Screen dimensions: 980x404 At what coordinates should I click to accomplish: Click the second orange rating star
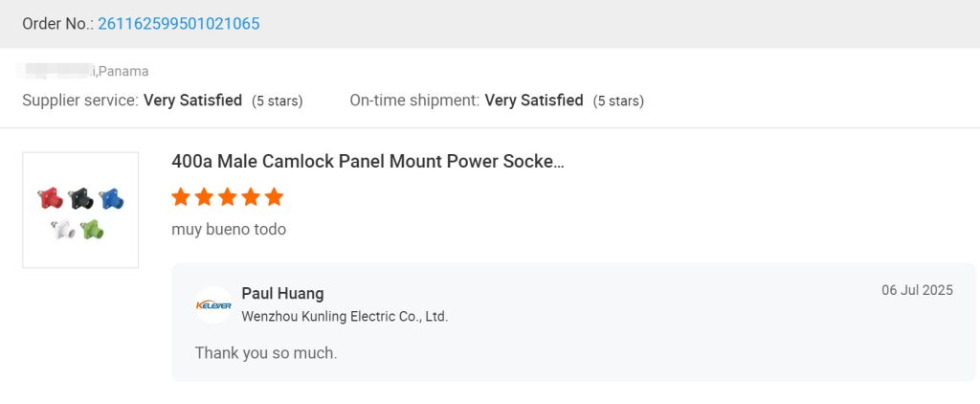pyautogui.click(x=204, y=197)
